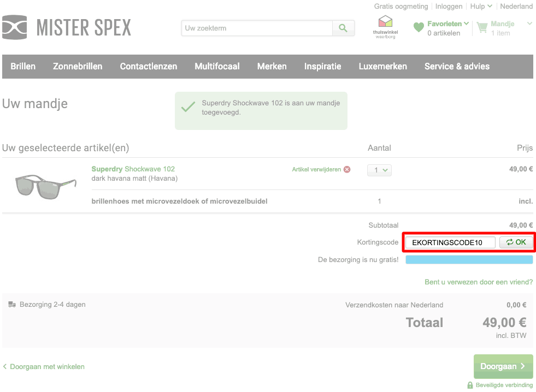
Task: Click the Mandje label in header
Action: 503,23
